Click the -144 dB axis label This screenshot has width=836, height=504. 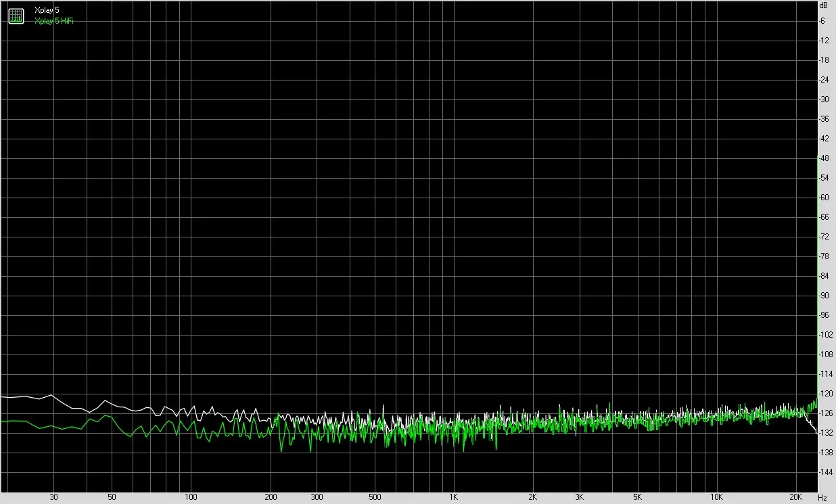coord(825,472)
